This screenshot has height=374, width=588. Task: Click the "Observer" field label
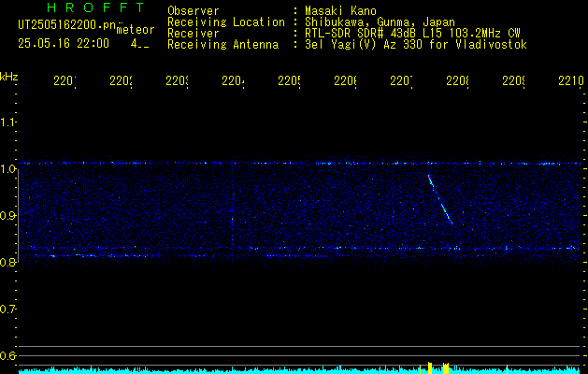coord(194,10)
